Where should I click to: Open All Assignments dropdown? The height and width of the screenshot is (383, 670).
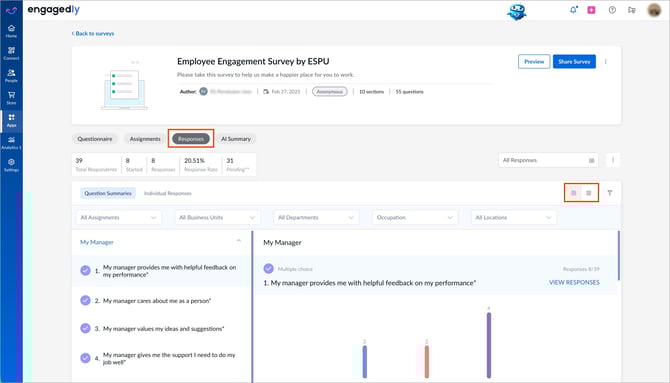tap(119, 218)
